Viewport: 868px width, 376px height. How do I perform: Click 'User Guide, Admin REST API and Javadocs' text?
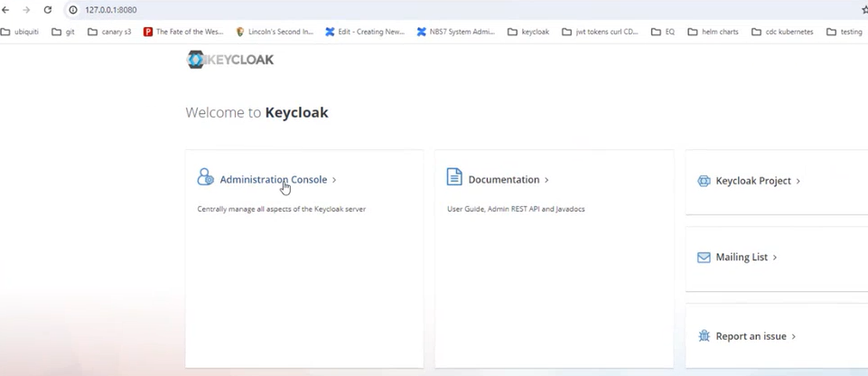point(516,210)
